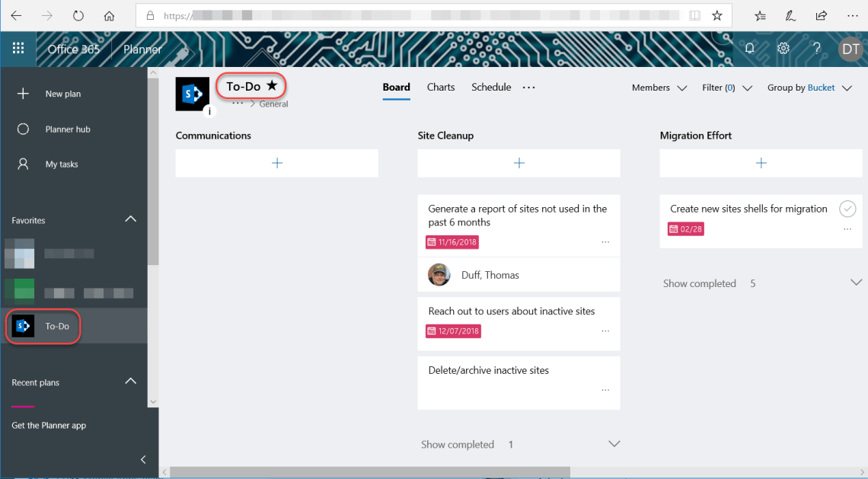This screenshot has height=479, width=868.
Task: Open Office 365 settings gear
Action: pos(783,48)
